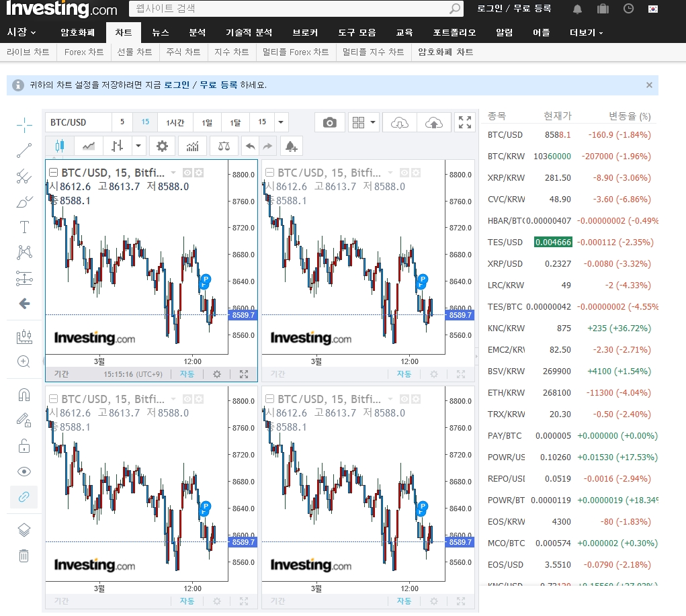Viewport: 686px width, 616px height.
Task: Toggle lock all drawing tools
Action: 24,446
